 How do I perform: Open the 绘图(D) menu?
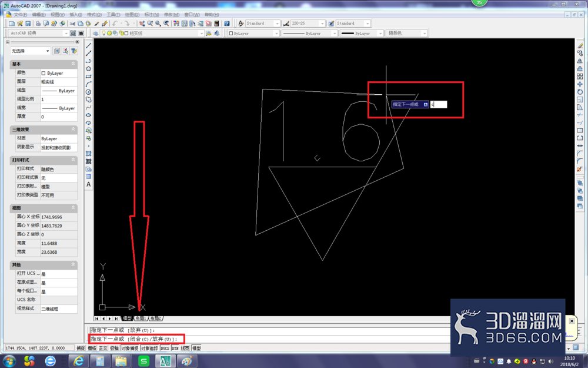coord(132,15)
